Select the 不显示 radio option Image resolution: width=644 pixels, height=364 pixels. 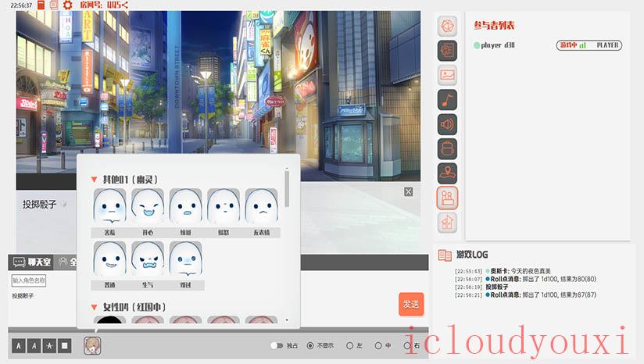click(310, 346)
